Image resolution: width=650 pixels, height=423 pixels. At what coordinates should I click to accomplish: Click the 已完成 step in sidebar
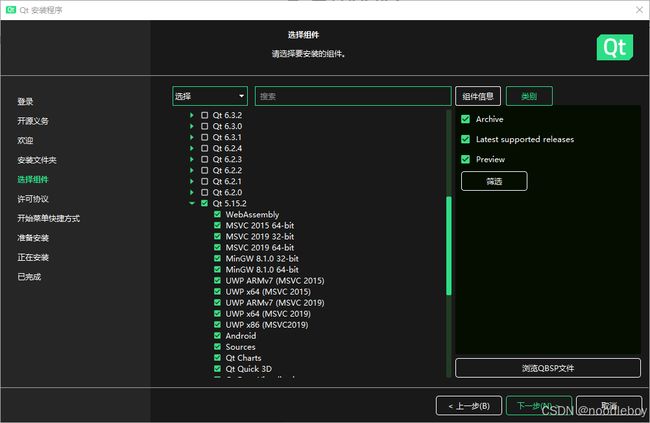[x=29, y=277]
